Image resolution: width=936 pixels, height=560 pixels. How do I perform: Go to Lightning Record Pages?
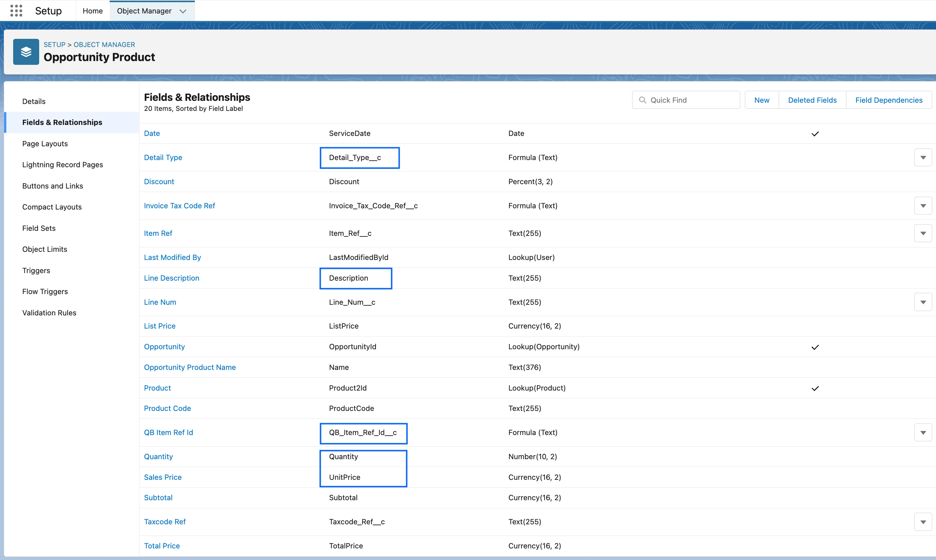point(62,165)
